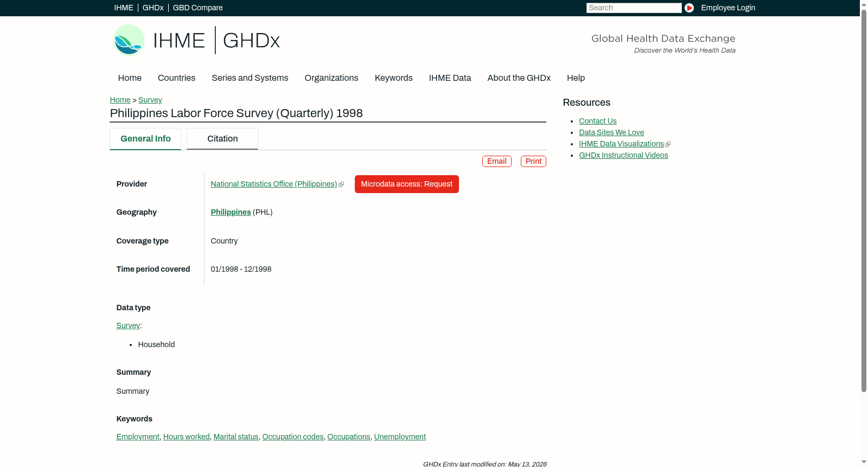The height and width of the screenshot is (467, 868).
Task: Open the Occupations keyword link
Action: coord(349,437)
